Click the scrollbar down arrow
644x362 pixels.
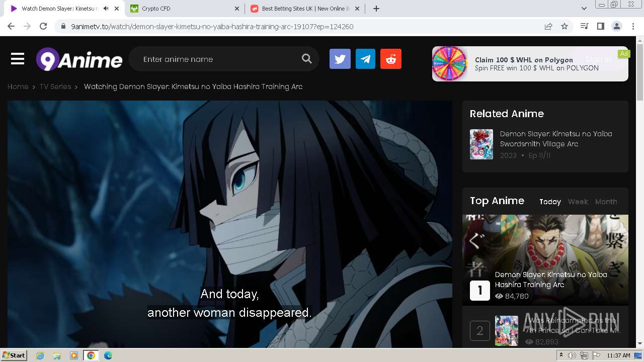(640, 344)
